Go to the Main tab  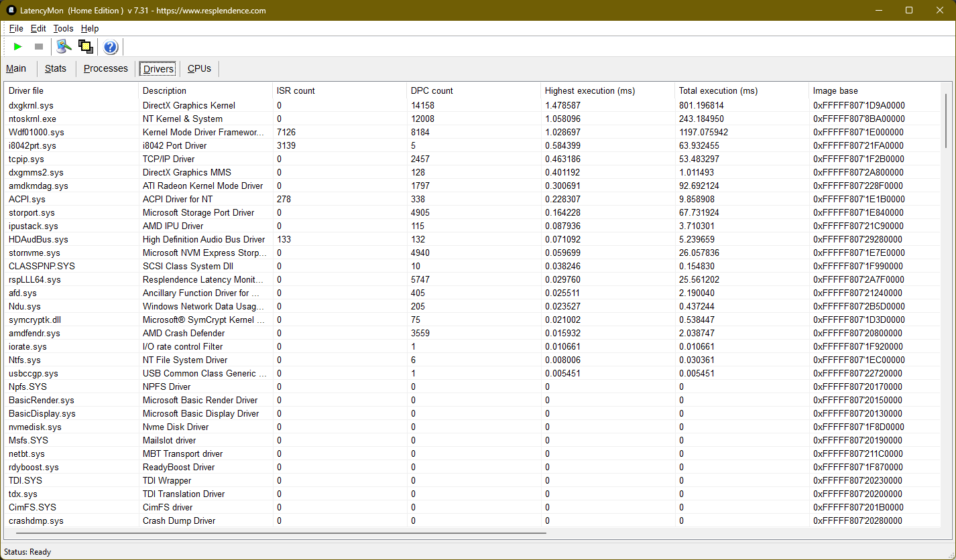coord(16,68)
